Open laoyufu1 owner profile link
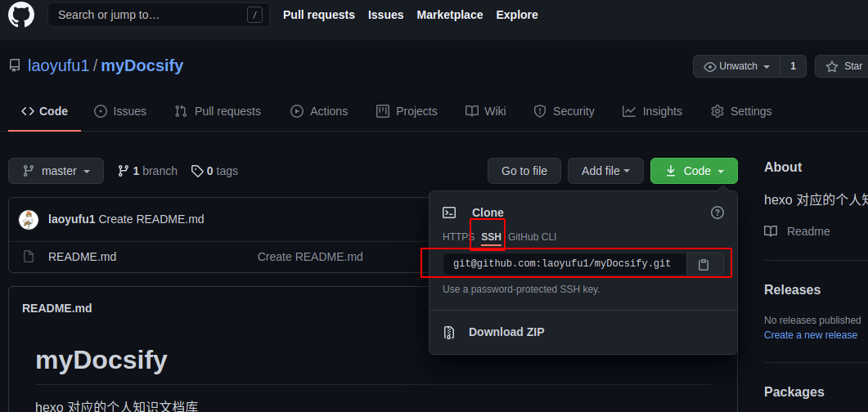 coord(58,66)
